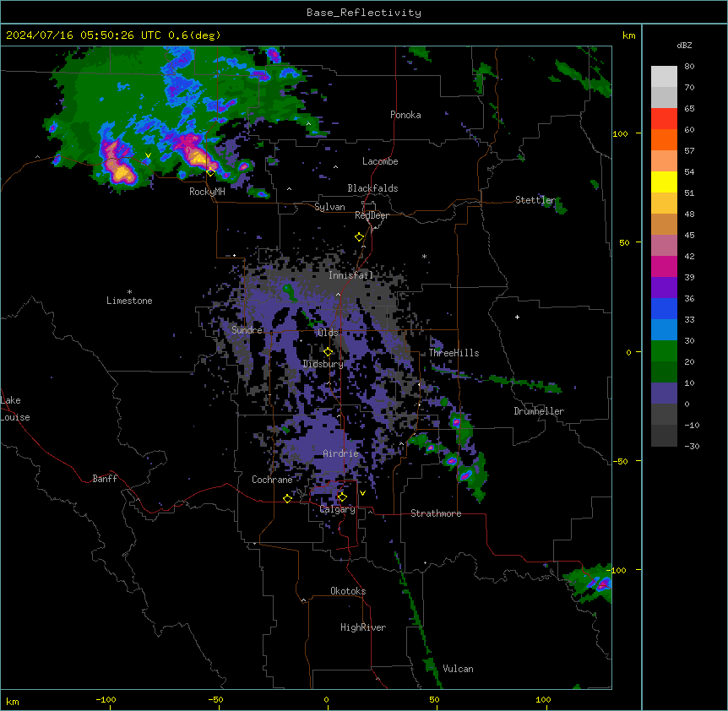Click the Calgary city label
Screen dimensions: 728x711
click(x=338, y=509)
